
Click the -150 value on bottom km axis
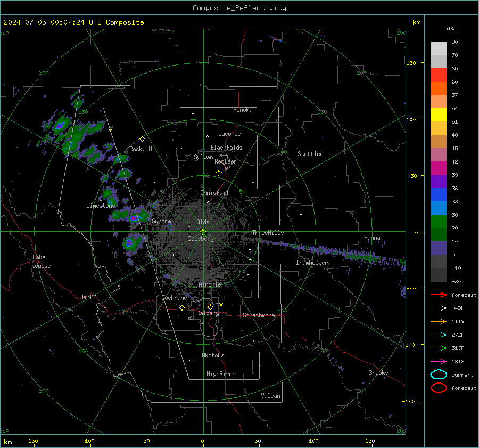(31, 441)
